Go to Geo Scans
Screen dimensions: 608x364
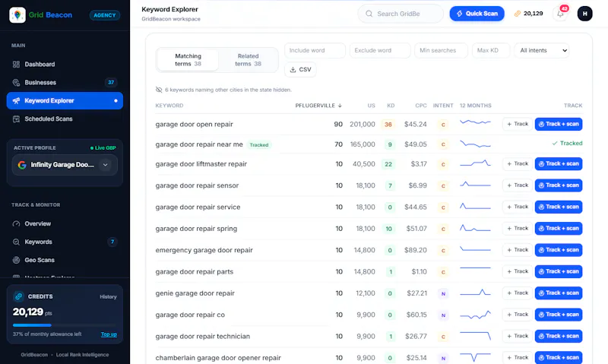coord(65,260)
